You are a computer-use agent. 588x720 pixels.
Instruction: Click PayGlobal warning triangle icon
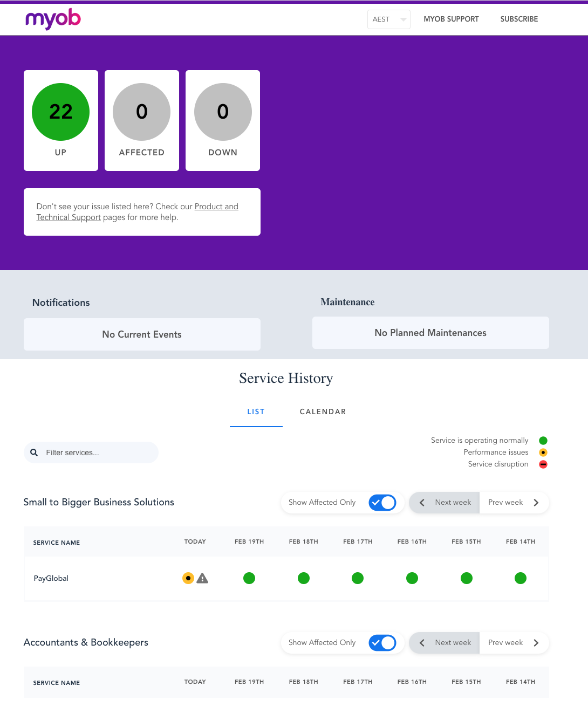click(202, 578)
